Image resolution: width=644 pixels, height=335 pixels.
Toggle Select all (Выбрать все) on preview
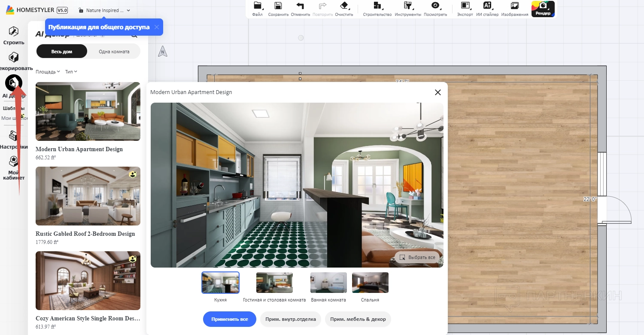point(417,257)
